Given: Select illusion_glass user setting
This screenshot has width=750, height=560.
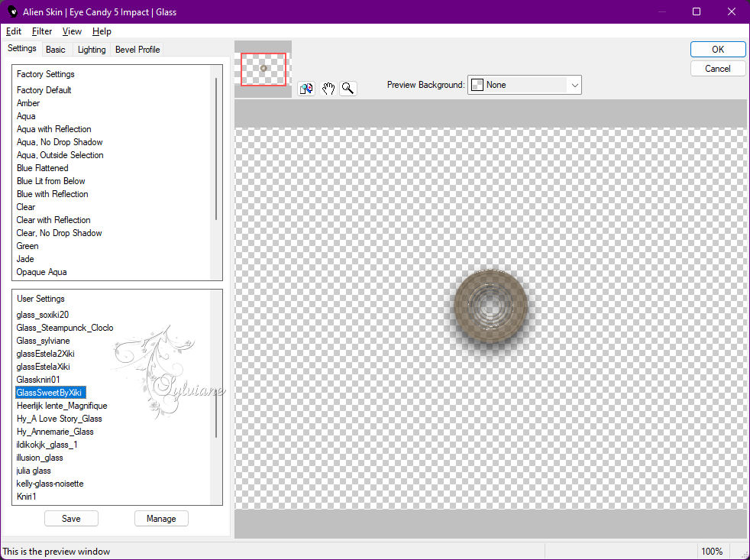Looking at the screenshot, I should click(39, 457).
